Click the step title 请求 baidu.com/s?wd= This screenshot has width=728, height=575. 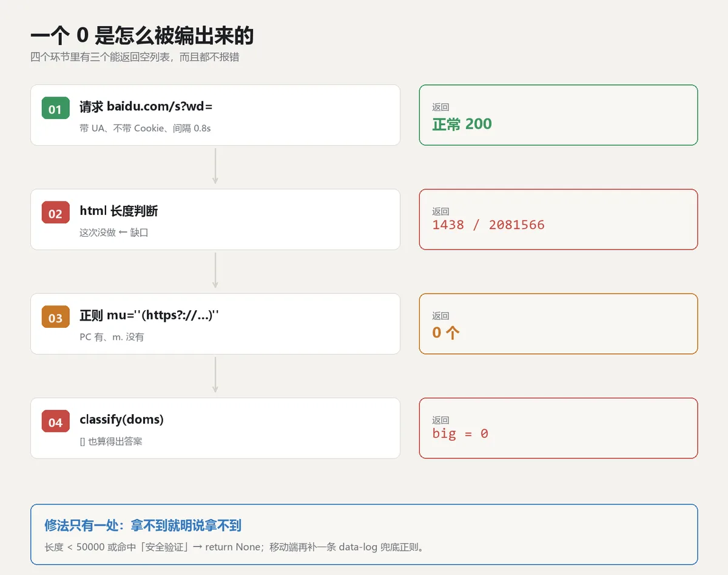(x=146, y=107)
